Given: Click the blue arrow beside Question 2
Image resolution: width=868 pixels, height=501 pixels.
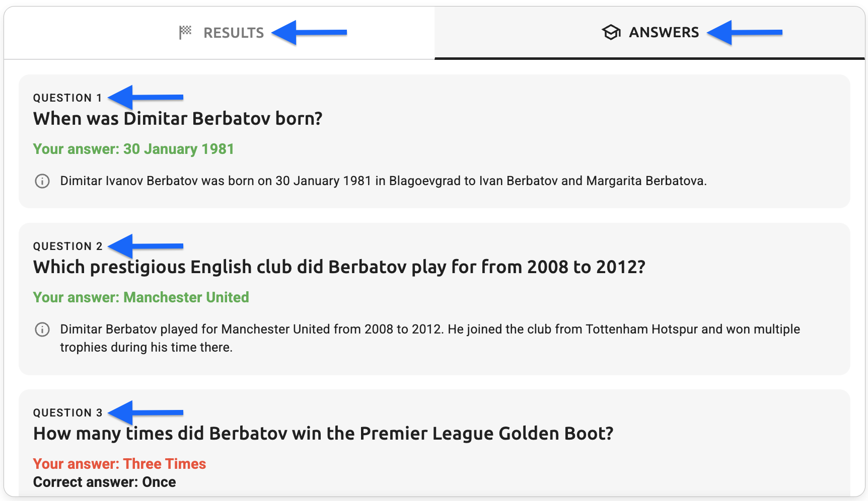Looking at the screenshot, I should point(146,246).
